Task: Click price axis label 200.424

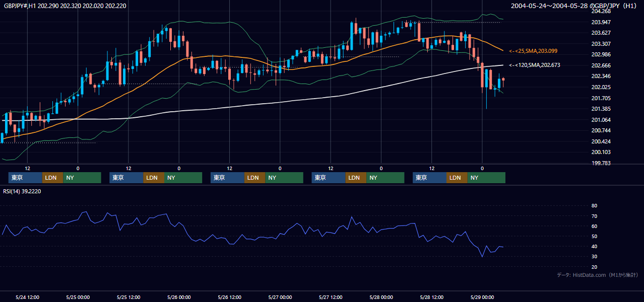Action: (601, 141)
